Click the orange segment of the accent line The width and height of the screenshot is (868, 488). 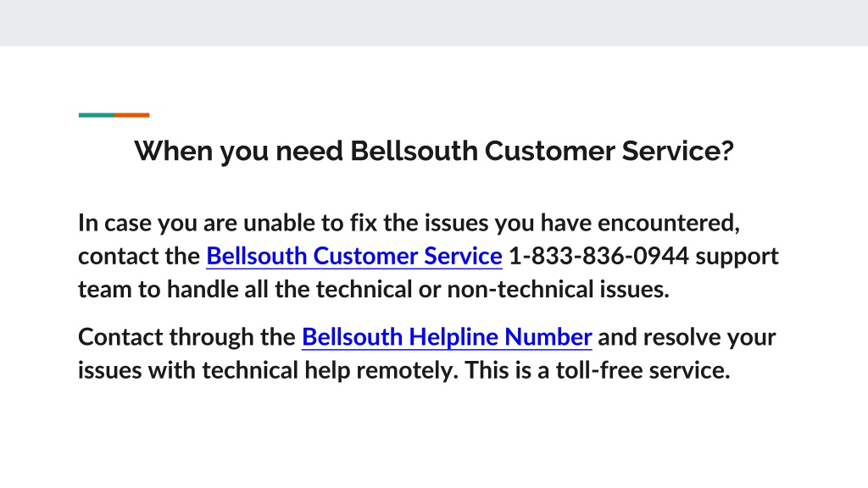(131, 115)
